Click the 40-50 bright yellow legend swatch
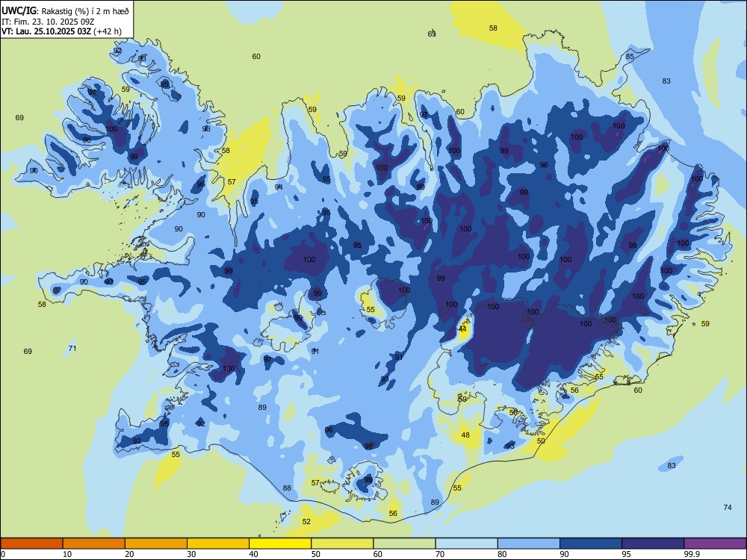This screenshot has height=560, width=747. point(280,544)
